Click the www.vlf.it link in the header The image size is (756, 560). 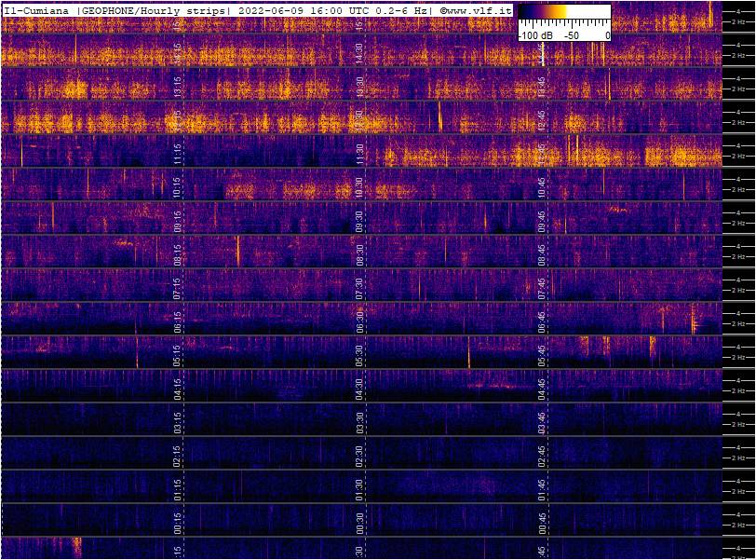pyautogui.click(x=480, y=9)
